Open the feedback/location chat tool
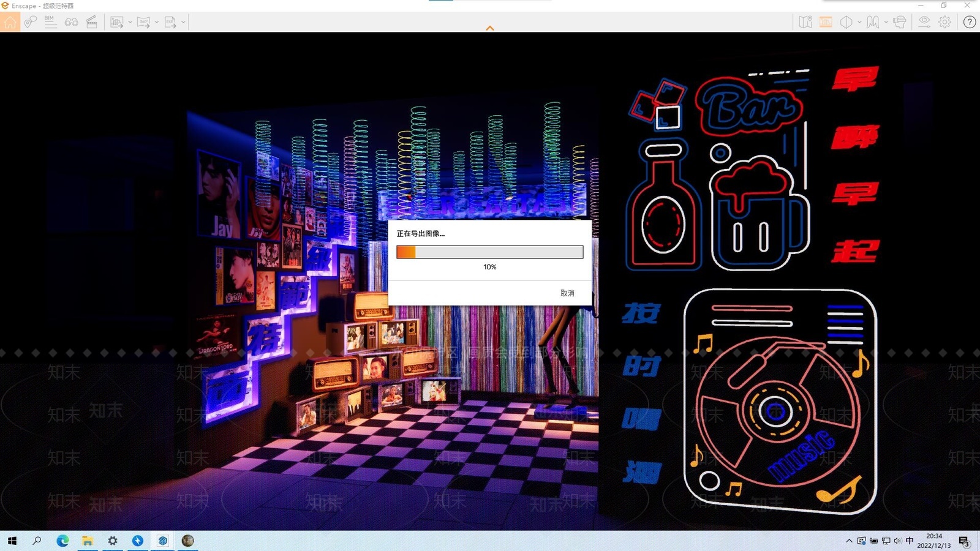Image resolution: width=980 pixels, height=551 pixels. 31,23
